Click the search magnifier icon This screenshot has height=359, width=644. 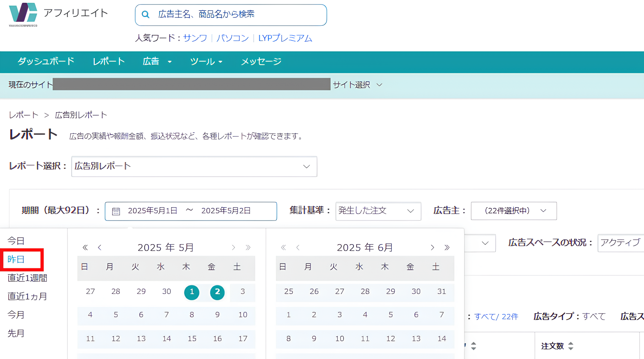point(145,14)
